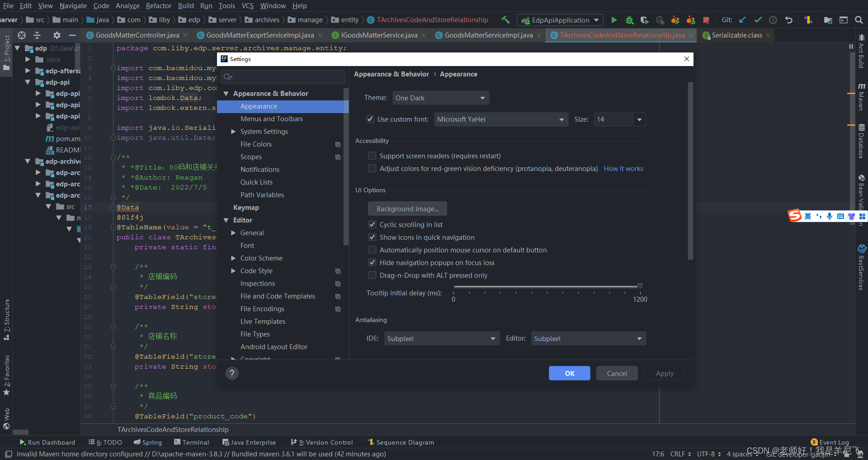Open the Database tool window
Viewport: 868px width, 460px height.
point(861,141)
